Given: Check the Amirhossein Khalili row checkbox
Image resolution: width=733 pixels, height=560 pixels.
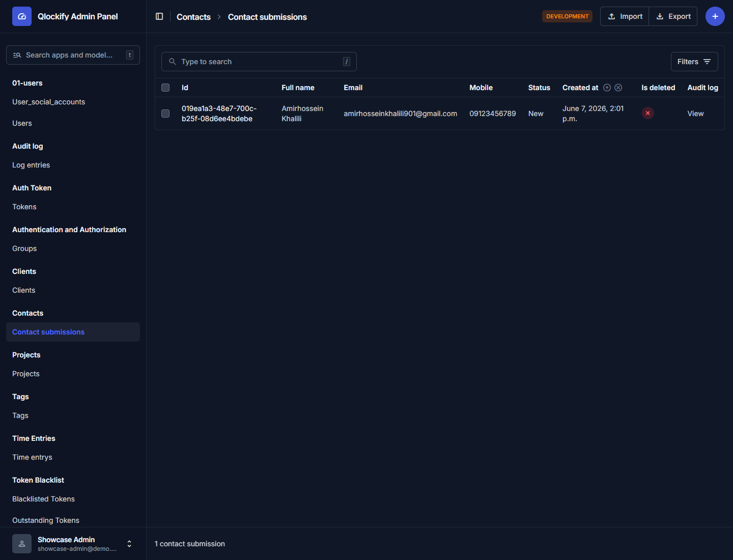Looking at the screenshot, I should (x=165, y=114).
